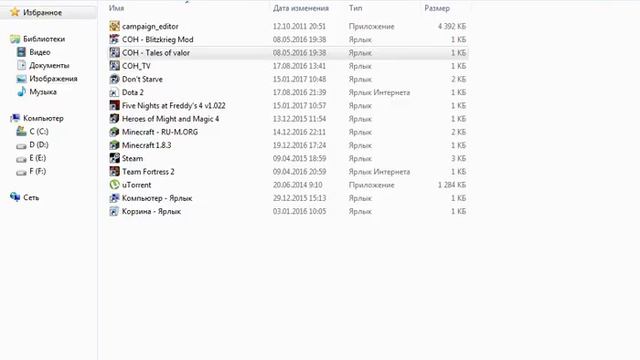Open Избранное in the navigation pane
This screenshot has width=640, height=360.
(x=42, y=13)
